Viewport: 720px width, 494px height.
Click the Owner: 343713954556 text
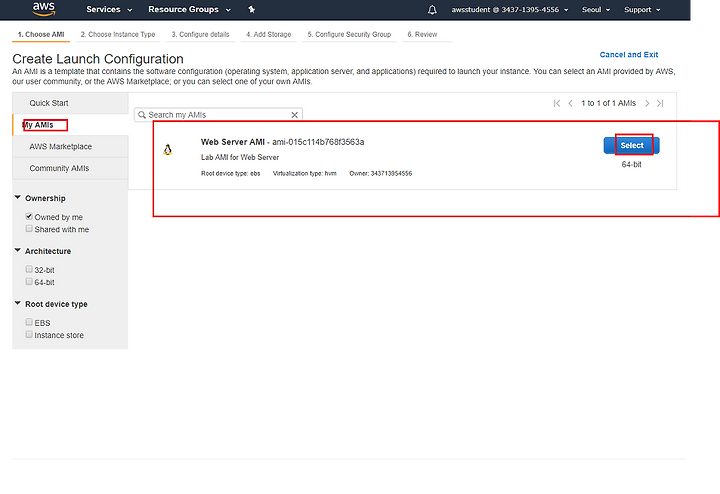click(x=381, y=174)
